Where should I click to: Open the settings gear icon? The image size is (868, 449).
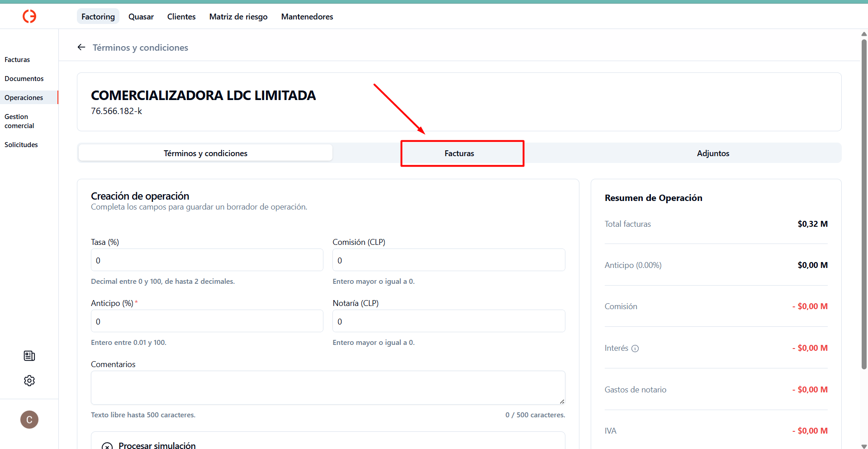[29, 381]
